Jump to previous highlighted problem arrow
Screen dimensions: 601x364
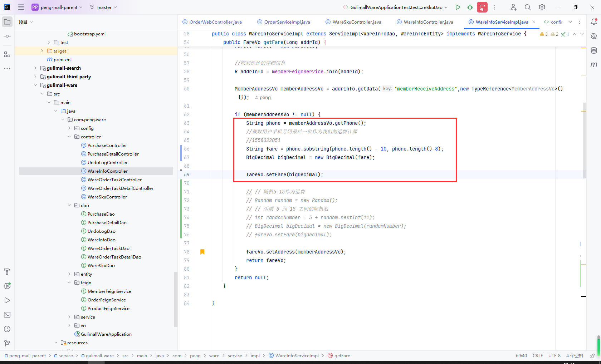[x=575, y=34]
